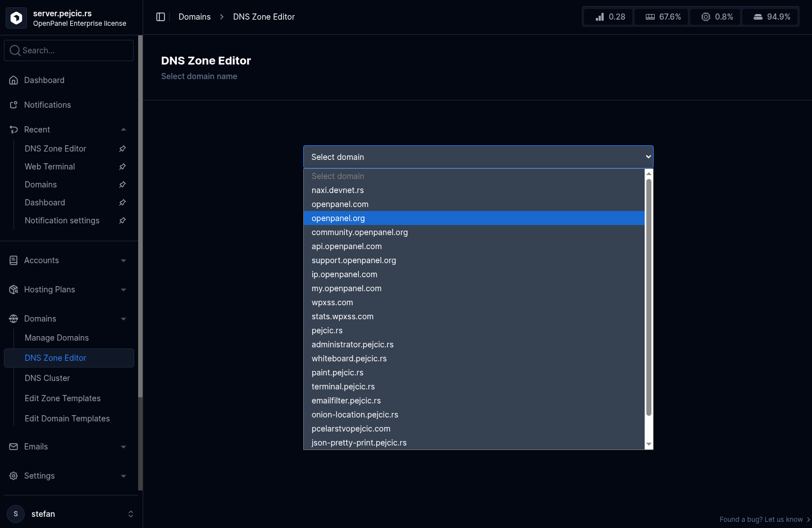Close the Select domain dropdown
Viewport: 812px width, 528px height.
478,157
